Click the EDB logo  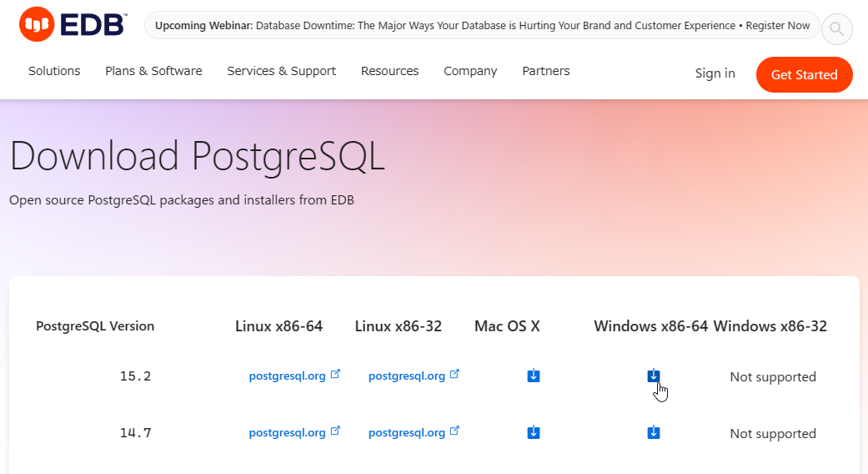click(x=73, y=24)
